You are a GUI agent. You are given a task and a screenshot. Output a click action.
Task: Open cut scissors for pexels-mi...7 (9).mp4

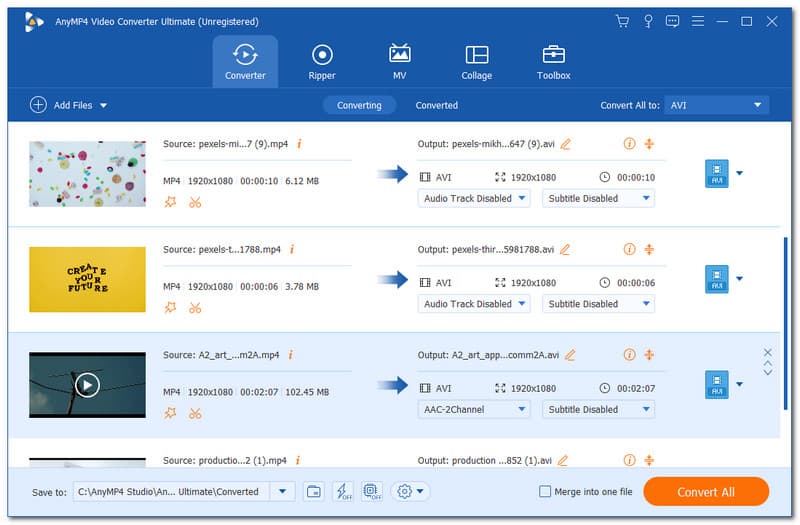[195, 203]
